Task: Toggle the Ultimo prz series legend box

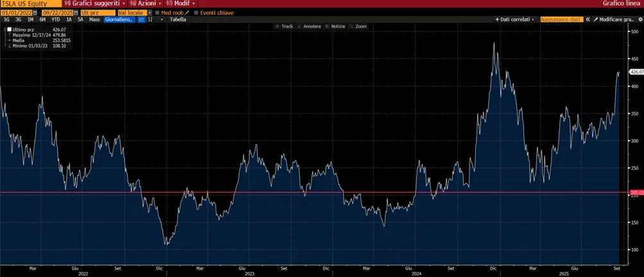Action: tap(10, 29)
